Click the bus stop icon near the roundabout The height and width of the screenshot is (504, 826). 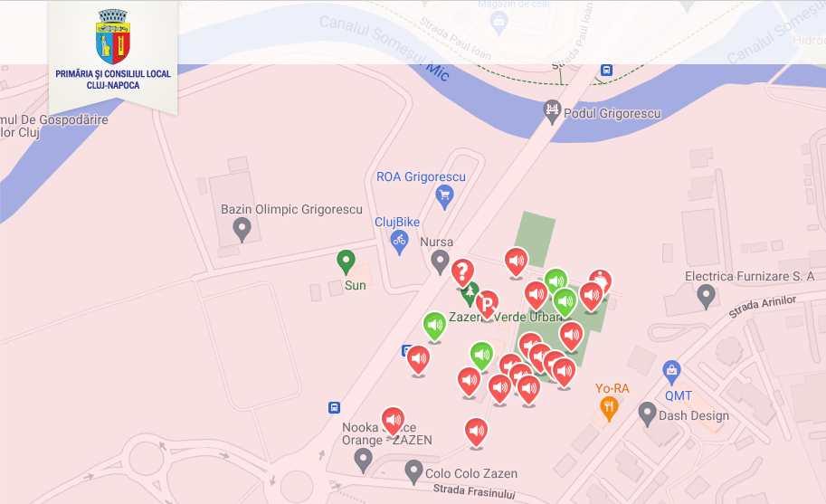tap(334, 407)
